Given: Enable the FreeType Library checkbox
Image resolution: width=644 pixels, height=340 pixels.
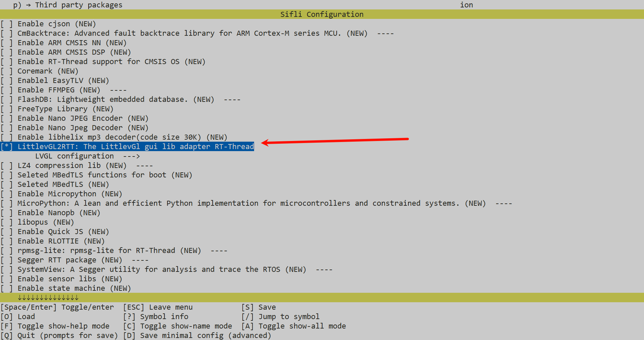Looking at the screenshot, I should (x=7, y=109).
